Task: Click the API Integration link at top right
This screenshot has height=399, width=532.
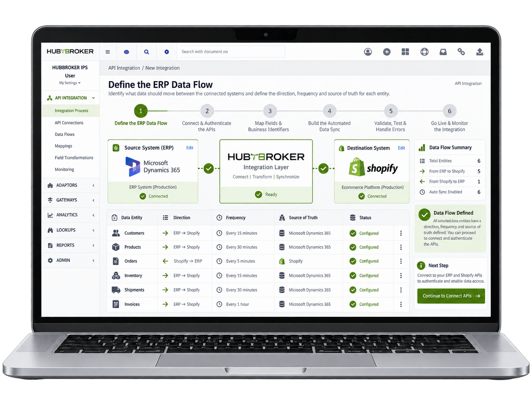Action: click(x=468, y=83)
